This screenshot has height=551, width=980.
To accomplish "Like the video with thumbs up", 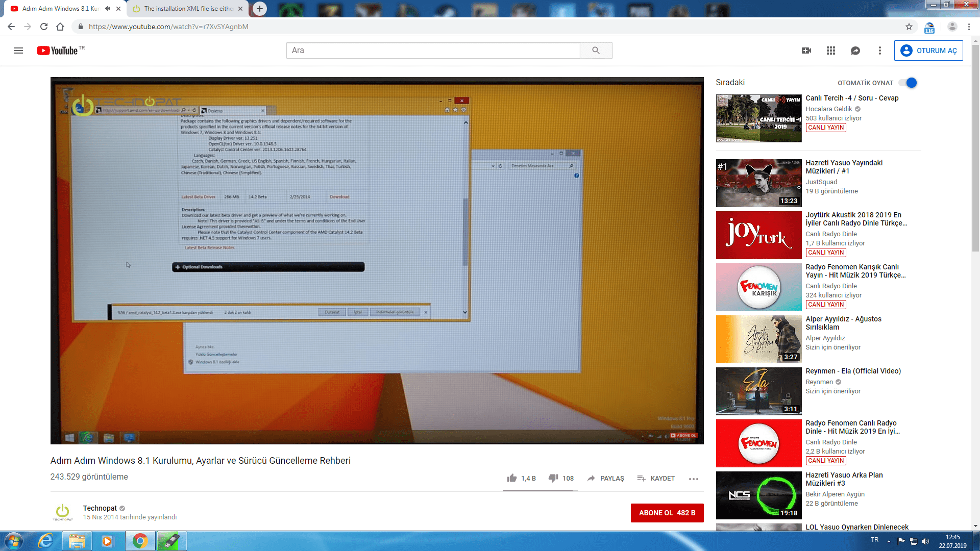I will coord(512,478).
